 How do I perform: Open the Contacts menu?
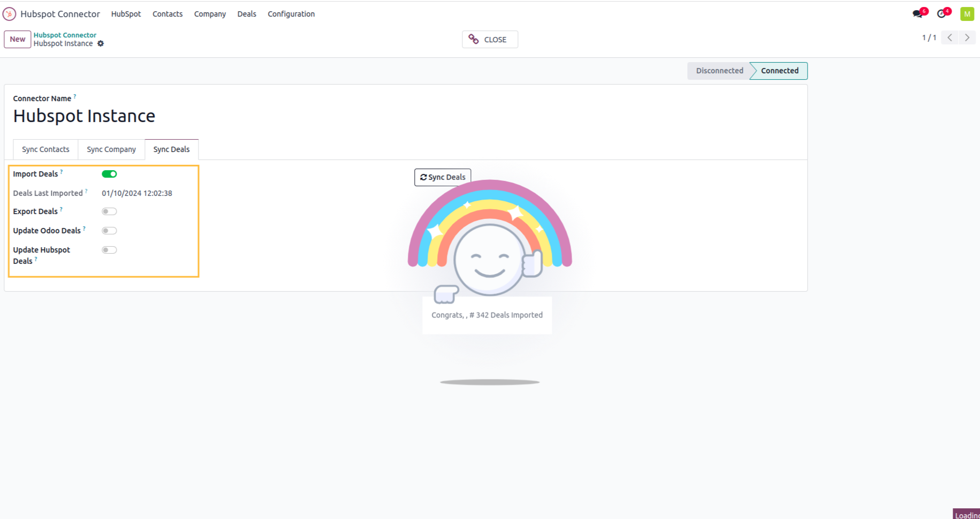point(168,14)
